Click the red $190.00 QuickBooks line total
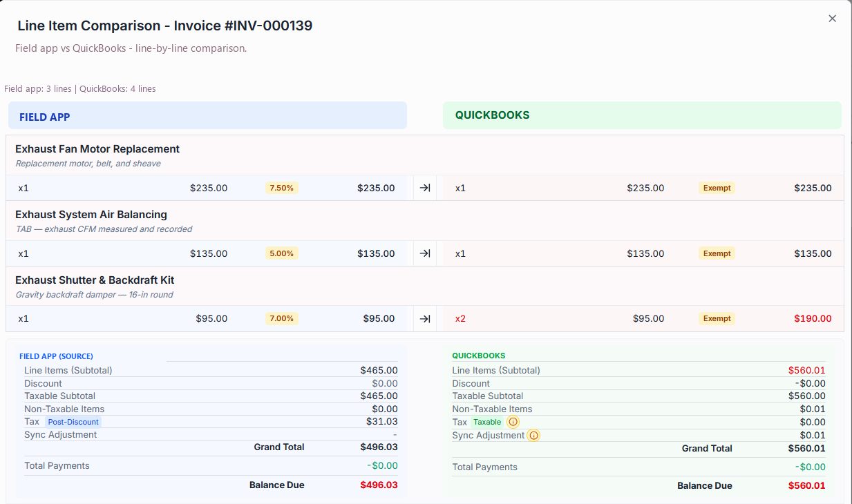 point(813,319)
